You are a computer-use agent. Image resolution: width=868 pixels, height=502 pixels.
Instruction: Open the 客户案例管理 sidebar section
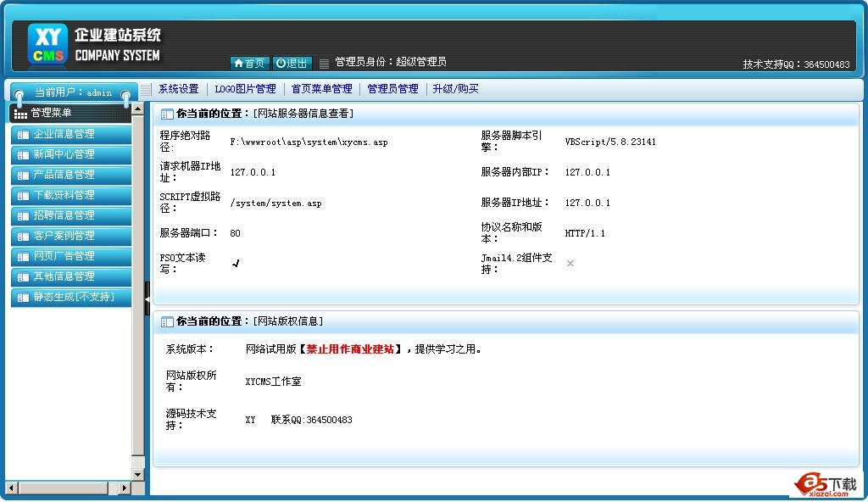pos(64,236)
